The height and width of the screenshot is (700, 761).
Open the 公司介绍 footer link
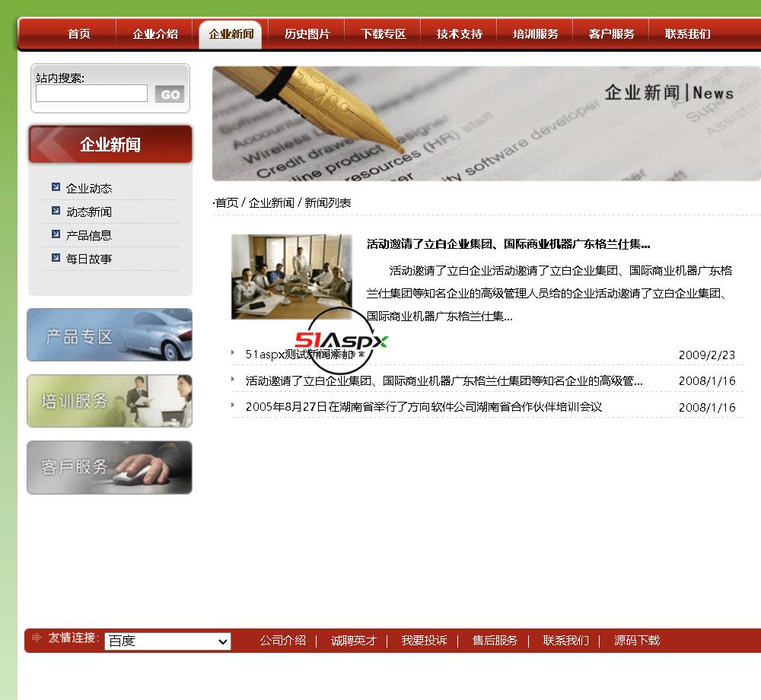(x=283, y=641)
